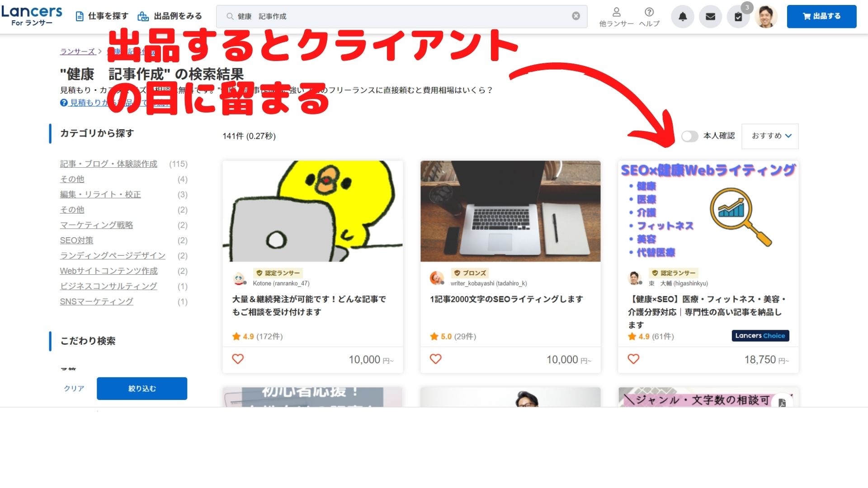Go to ランサーズ breadcrumb link
The image size is (868, 488).
coord(77,52)
